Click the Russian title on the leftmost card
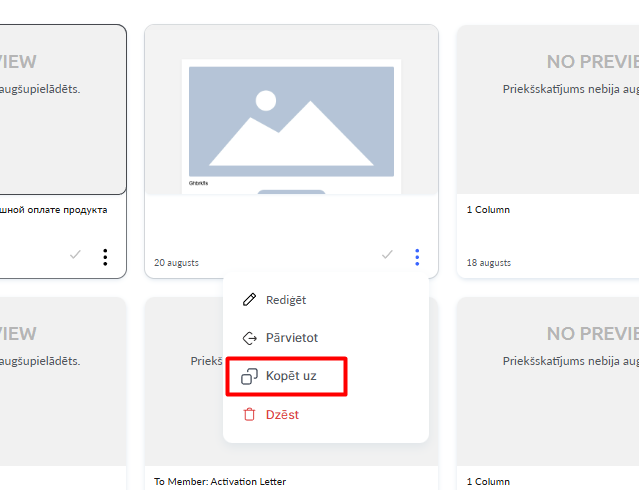 click(x=53, y=210)
